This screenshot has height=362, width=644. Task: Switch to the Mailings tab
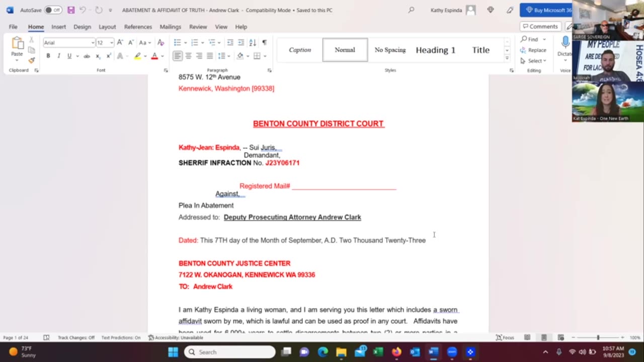171,27
